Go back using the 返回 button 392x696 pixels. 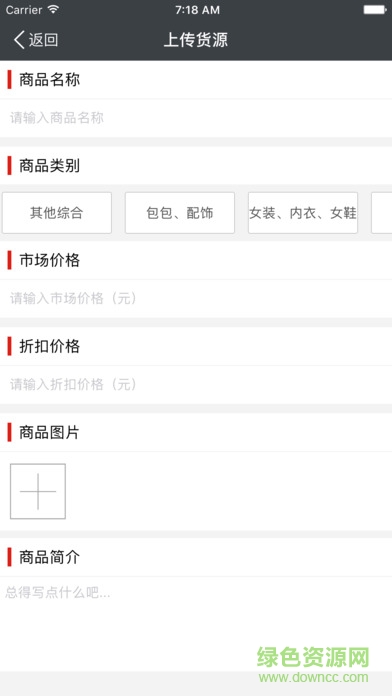coord(36,40)
